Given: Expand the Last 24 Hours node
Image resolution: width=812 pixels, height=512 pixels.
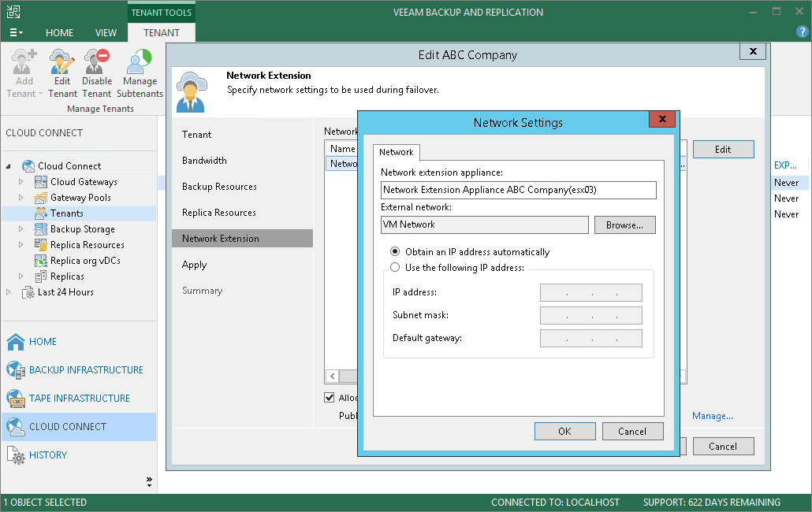Looking at the screenshot, I should pos(9,292).
